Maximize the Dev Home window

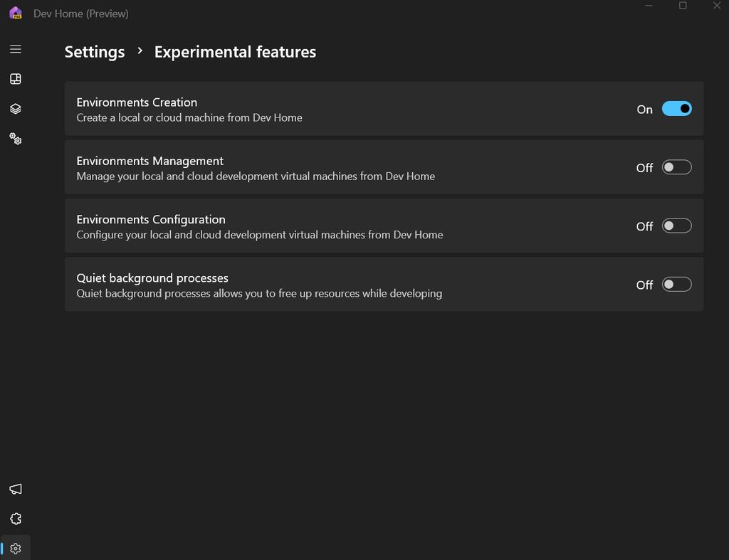[x=683, y=6]
